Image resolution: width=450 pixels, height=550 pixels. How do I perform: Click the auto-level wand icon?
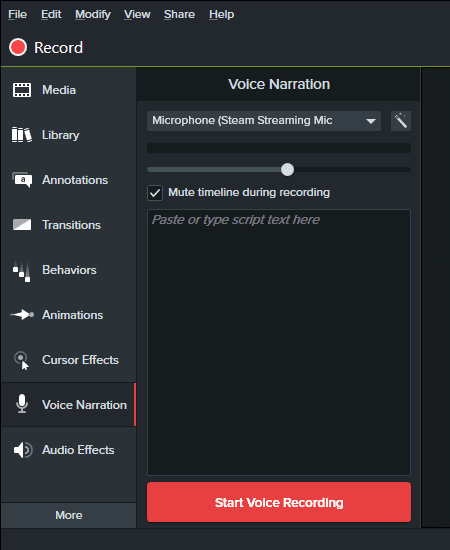click(401, 121)
